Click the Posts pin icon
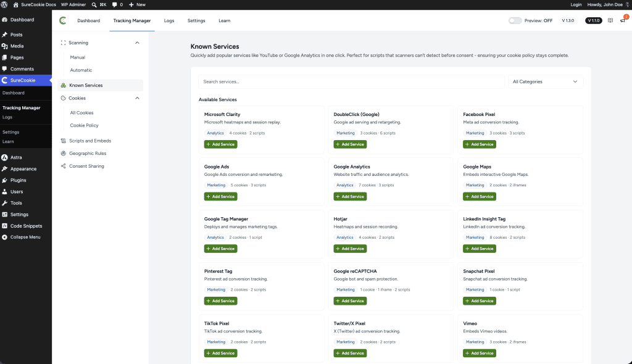The height and width of the screenshot is (364, 632). 5,35
